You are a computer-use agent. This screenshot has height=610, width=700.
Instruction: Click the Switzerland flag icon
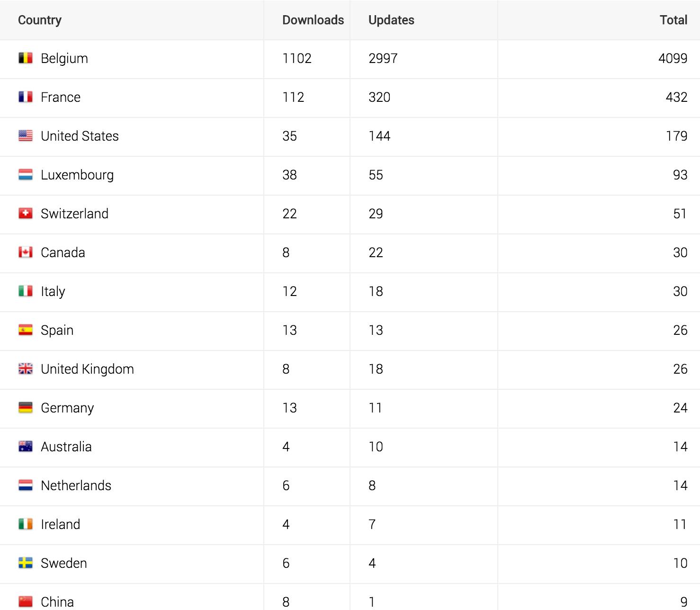26,214
